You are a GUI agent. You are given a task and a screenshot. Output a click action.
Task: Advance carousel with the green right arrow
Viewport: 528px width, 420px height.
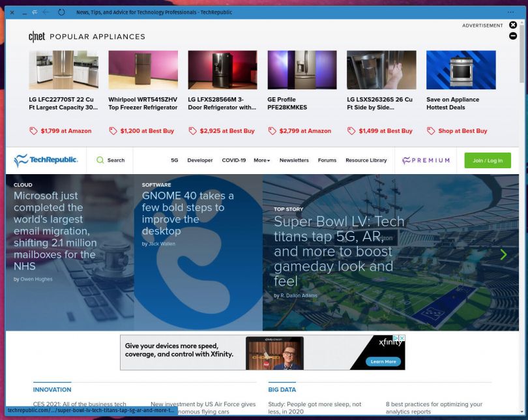(503, 254)
